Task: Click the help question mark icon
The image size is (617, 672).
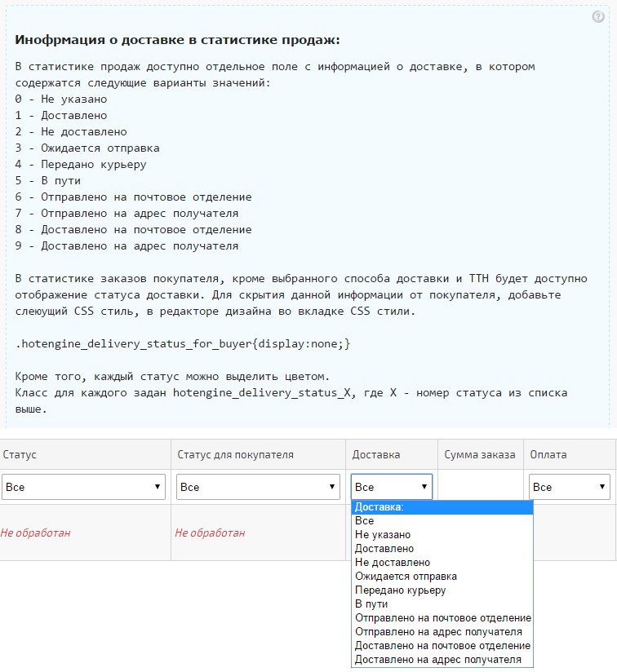Action: [598, 17]
